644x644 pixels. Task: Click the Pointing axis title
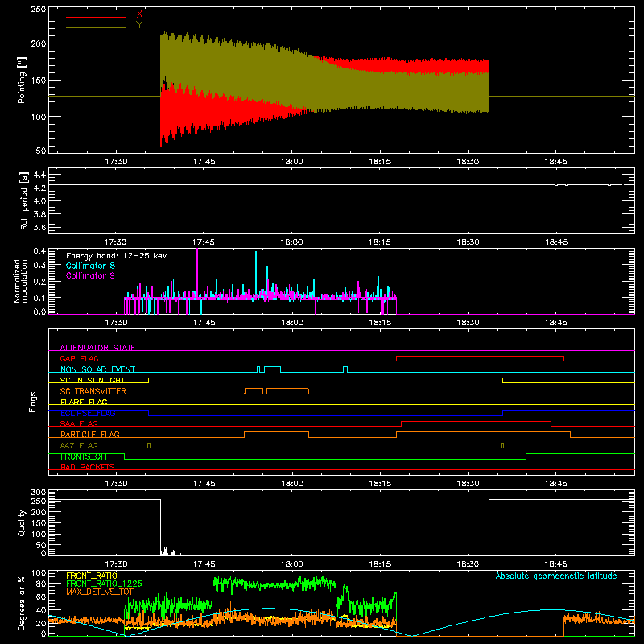[x=22, y=80]
